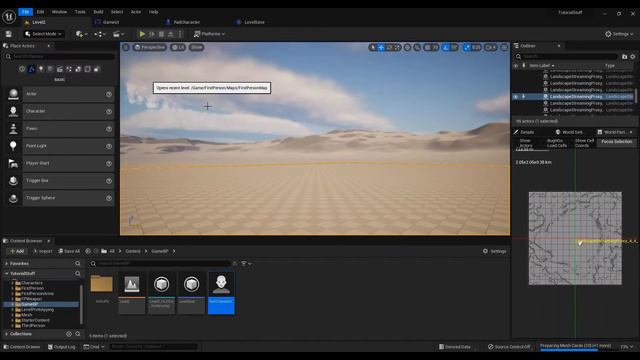Toggle visibility eye of selected LandscapeStreamingProxy
This screenshot has height=360, width=640.
[x=516, y=97]
